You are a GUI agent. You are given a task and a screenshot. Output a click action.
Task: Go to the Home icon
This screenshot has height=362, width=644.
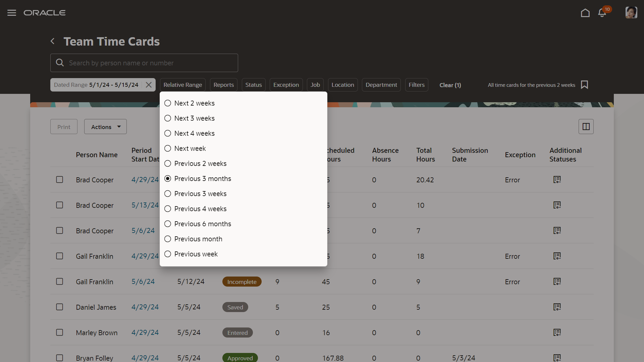pos(585,13)
